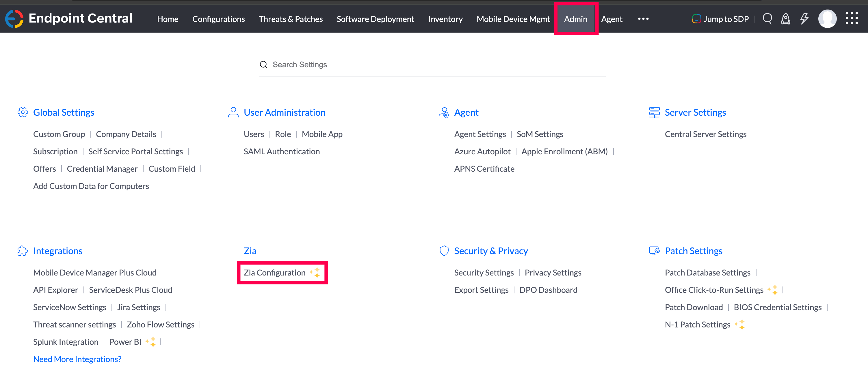Open Mobile App settings
This screenshot has height=386, width=868.
point(322,134)
